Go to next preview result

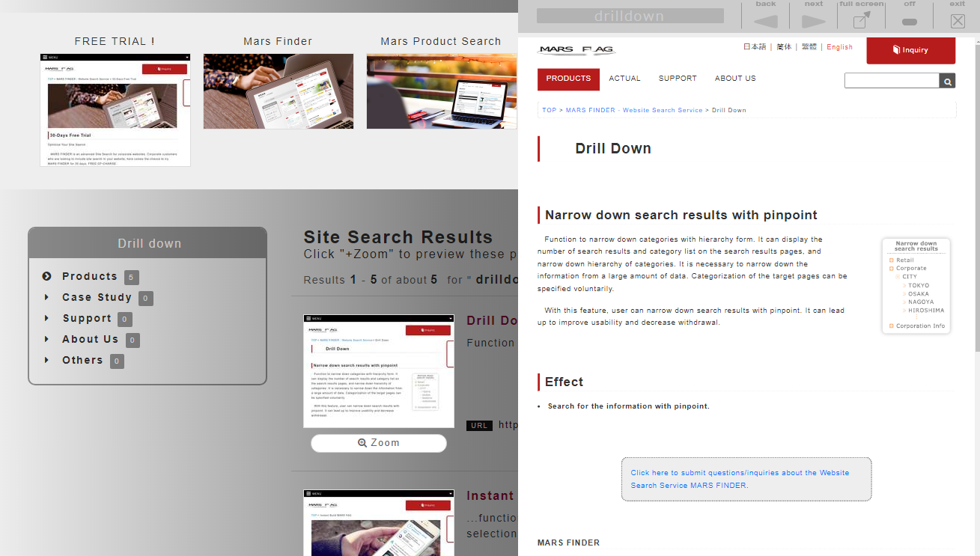pyautogui.click(x=813, y=16)
